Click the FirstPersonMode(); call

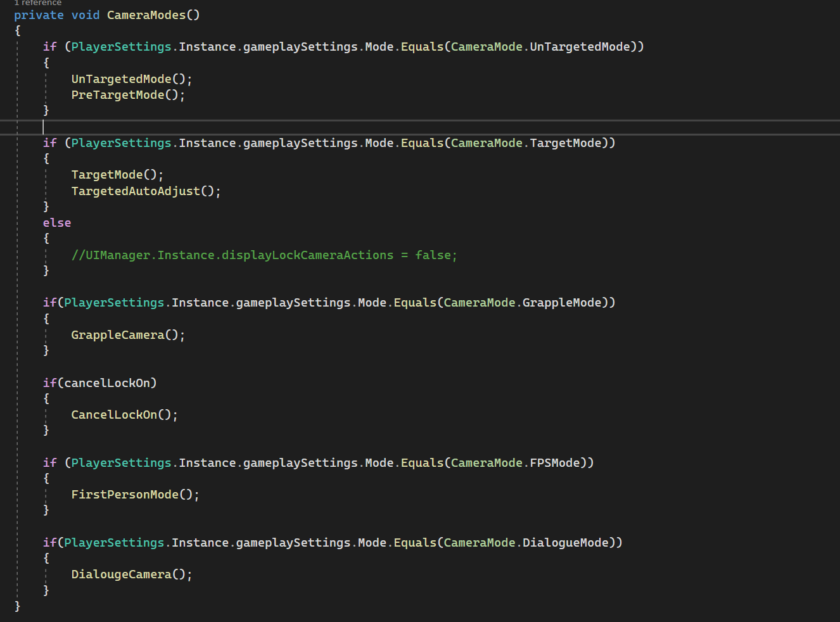click(136, 495)
